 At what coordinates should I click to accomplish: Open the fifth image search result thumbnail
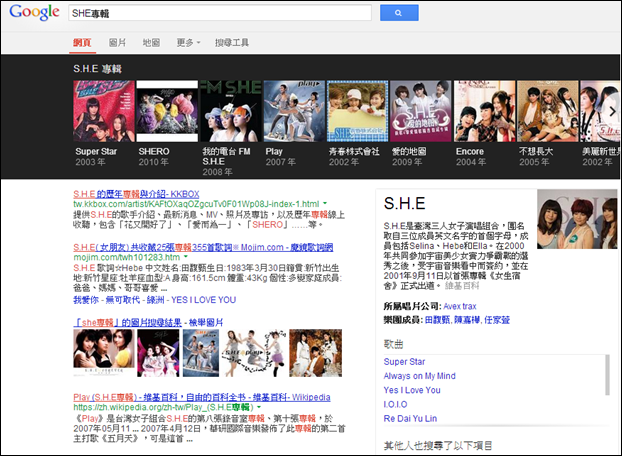click(315, 353)
